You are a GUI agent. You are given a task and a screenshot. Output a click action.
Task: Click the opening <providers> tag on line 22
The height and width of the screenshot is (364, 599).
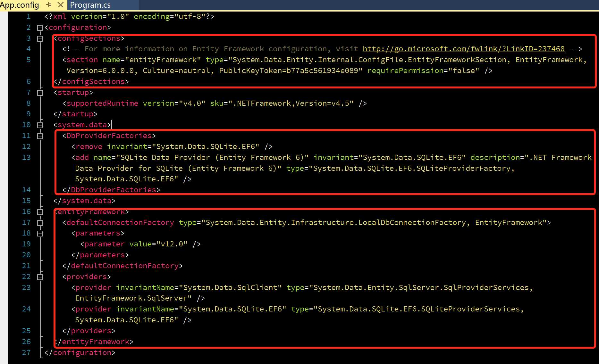coord(87,277)
